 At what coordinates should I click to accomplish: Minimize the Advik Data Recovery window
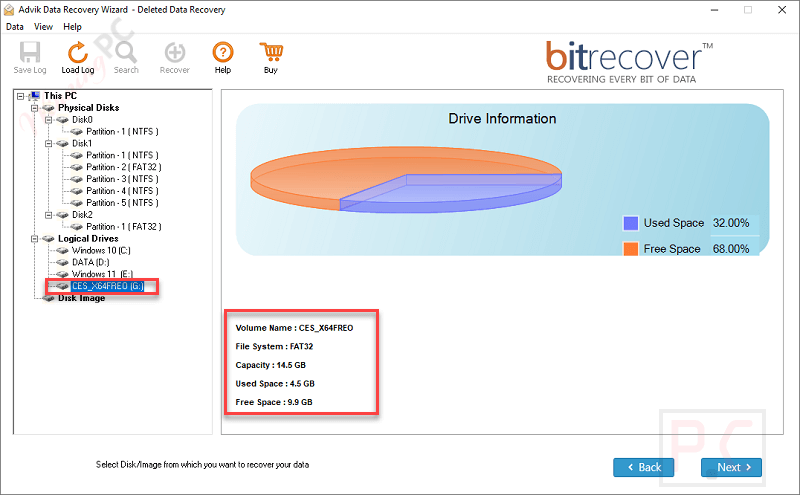714,10
